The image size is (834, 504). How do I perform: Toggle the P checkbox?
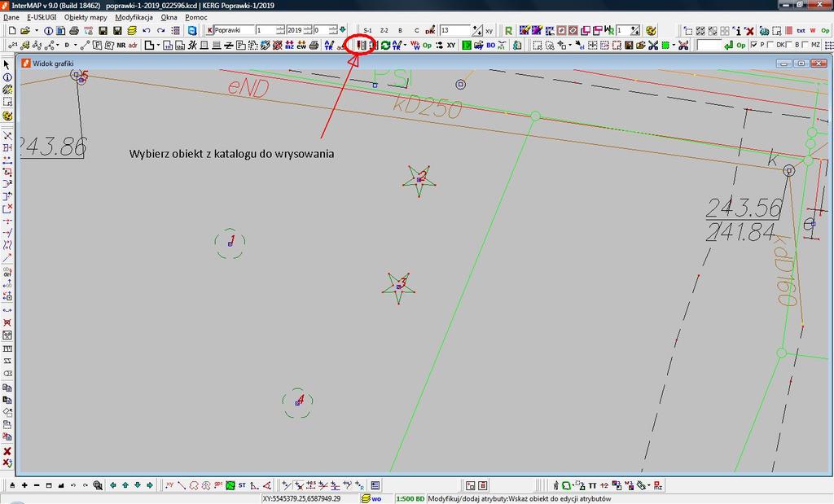click(754, 46)
